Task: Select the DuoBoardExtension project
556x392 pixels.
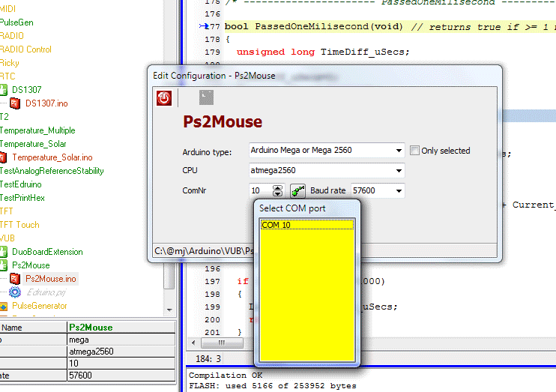Action: tap(47, 252)
